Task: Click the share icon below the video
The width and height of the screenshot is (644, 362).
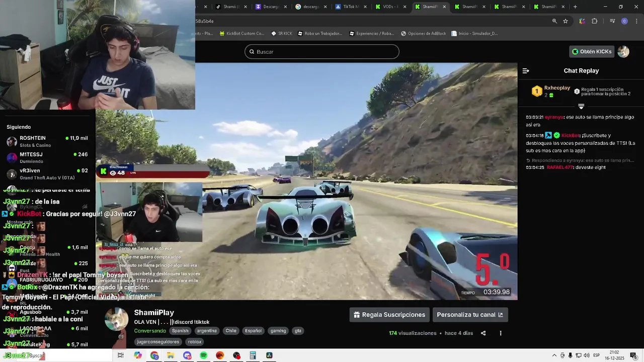Action: [x=483, y=333]
